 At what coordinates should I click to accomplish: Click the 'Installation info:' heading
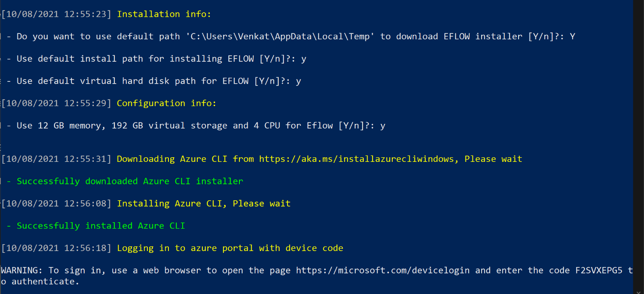164,14
